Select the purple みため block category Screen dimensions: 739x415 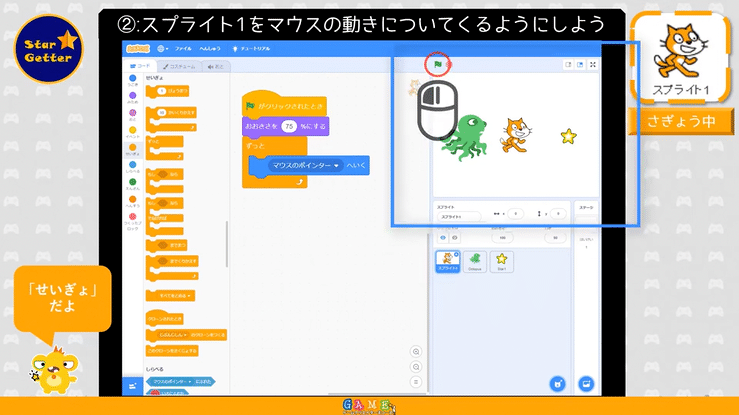pyautogui.click(x=133, y=98)
